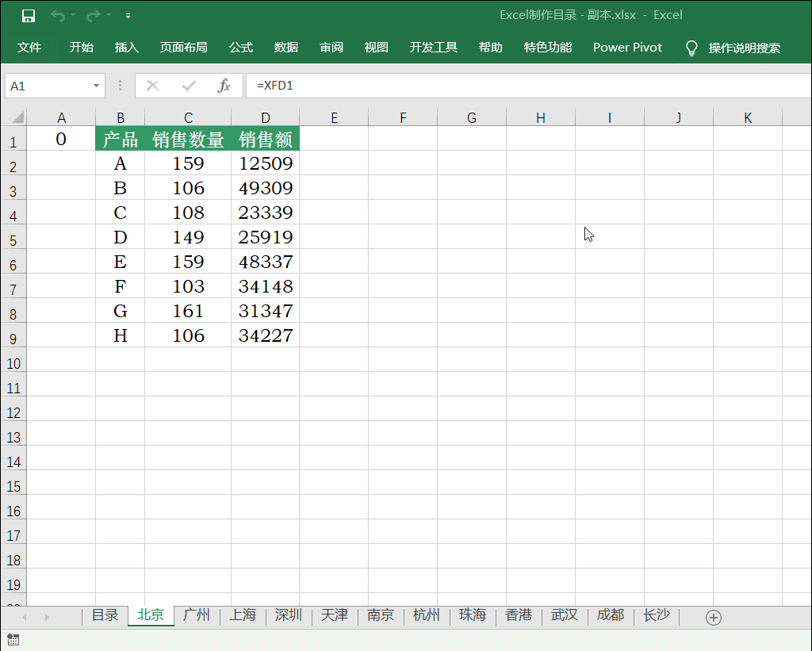Image resolution: width=812 pixels, height=651 pixels.
Task: Click the macro recording icon in status bar
Action: pos(13,640)
